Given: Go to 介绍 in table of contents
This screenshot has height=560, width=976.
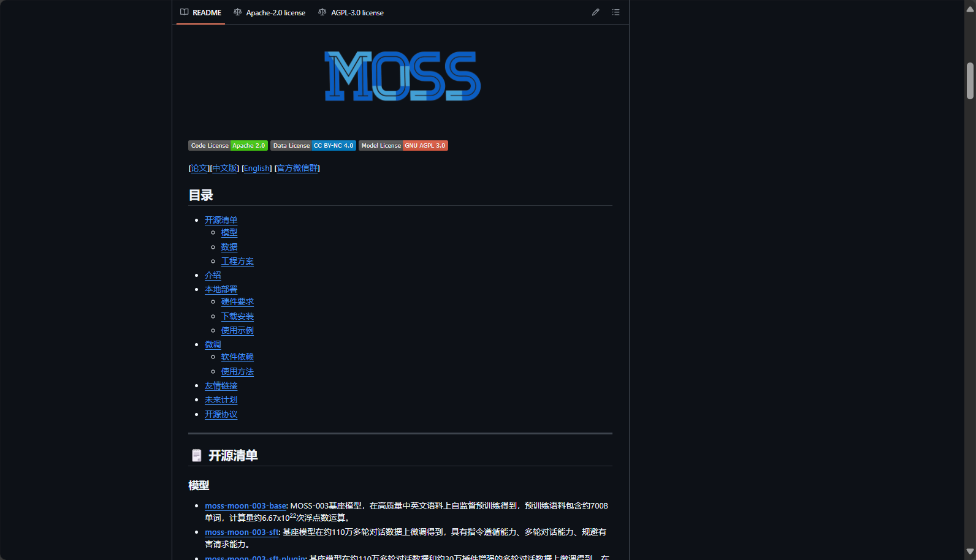Looking at the screenshot, I should click(x=213, y=276).
